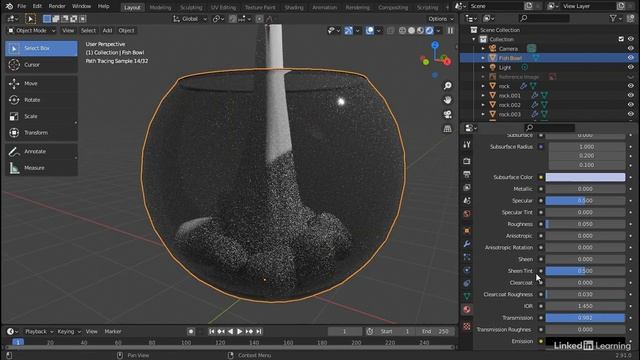
Task: Open the View Layer properties tab
Action: point(467,187)
